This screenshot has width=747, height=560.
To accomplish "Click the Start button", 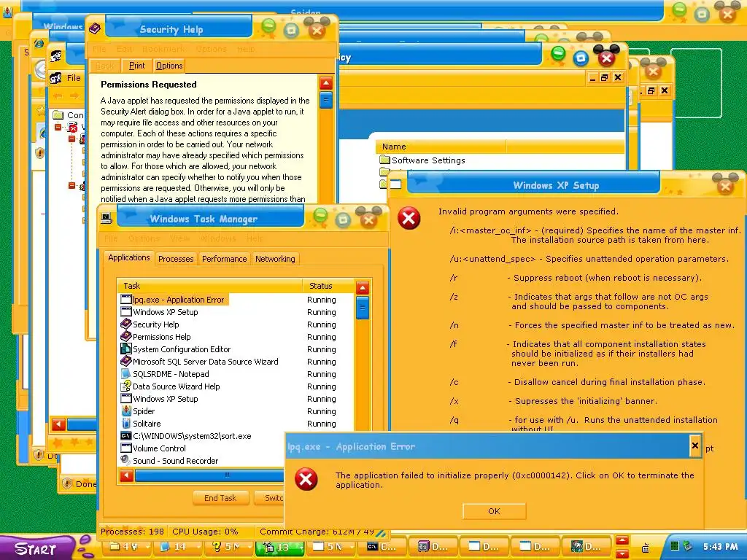I will tap(36, 548).
